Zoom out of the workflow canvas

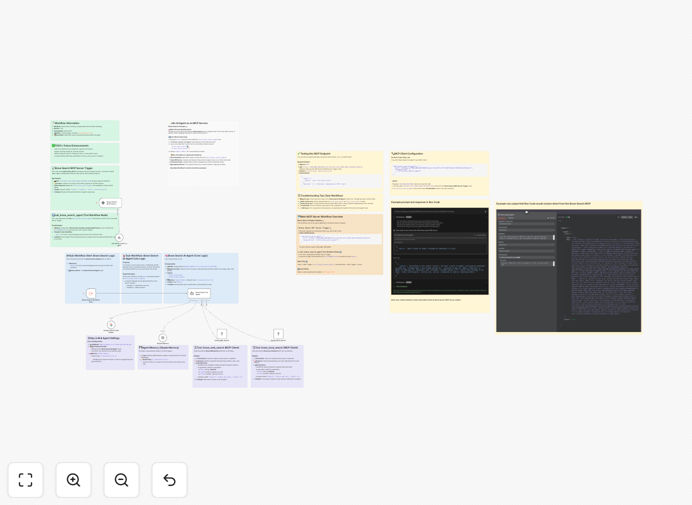(121, 480)
